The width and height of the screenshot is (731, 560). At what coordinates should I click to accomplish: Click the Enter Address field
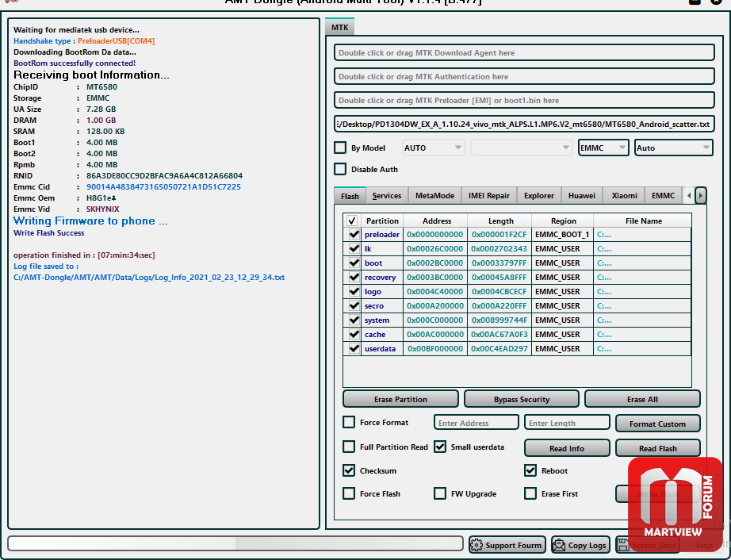(x=476, y=423)
